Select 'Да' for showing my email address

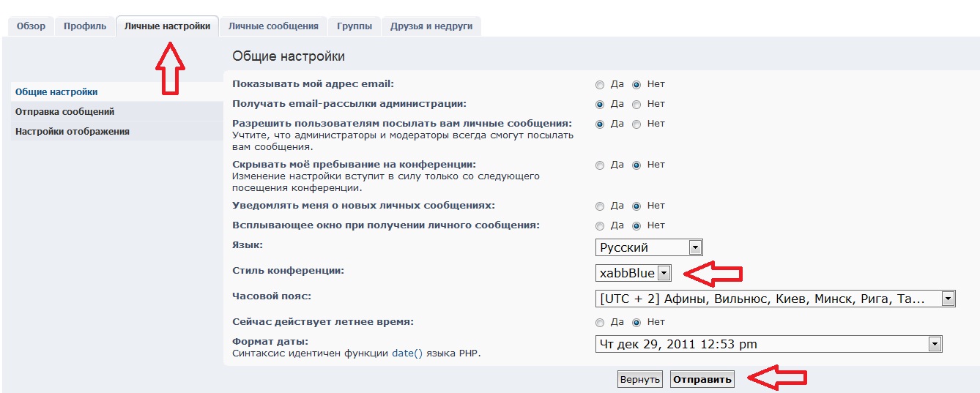click(x=600, y=85)
